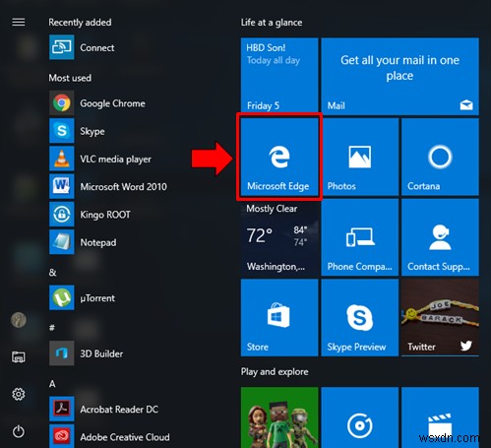
Task: Open the Phone Companion tile
Action: pos(360,237)
